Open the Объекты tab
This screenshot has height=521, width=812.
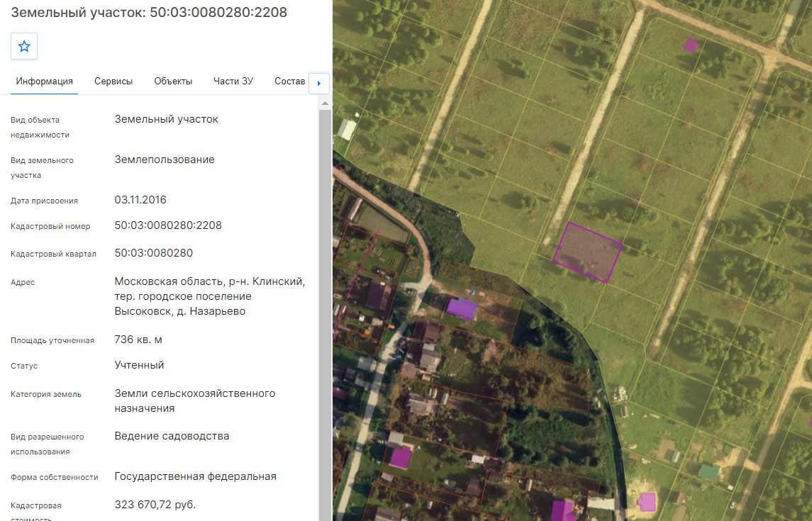[x=173, y=82]
